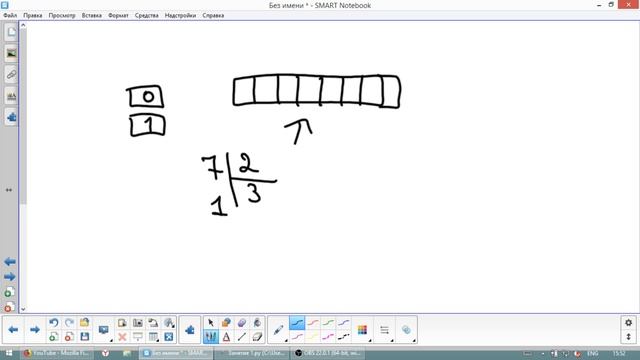This screenshot has width=640, height=360.
Task: Click the ENG language indicator in tray
Action: [x=593, y=353]
